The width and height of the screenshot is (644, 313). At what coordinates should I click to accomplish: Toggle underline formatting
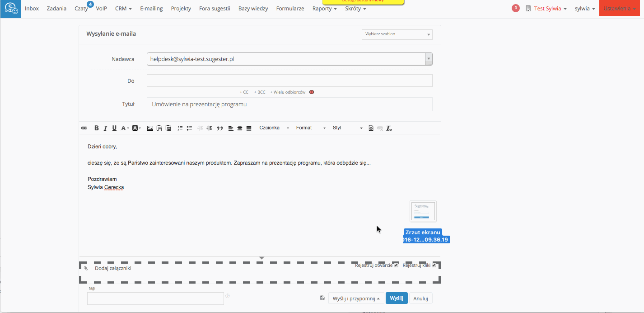[114, 128]
